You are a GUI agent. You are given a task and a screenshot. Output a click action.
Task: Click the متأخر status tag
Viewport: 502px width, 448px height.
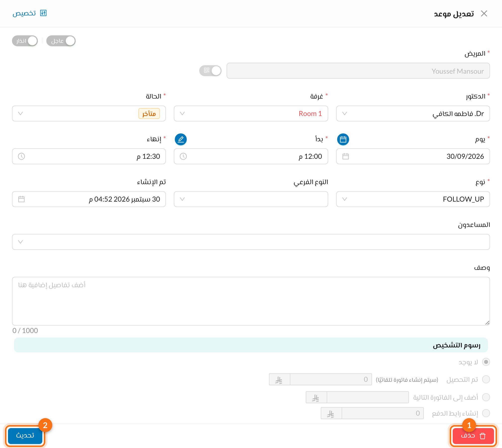pyautogui.click(x=149, y=113)
